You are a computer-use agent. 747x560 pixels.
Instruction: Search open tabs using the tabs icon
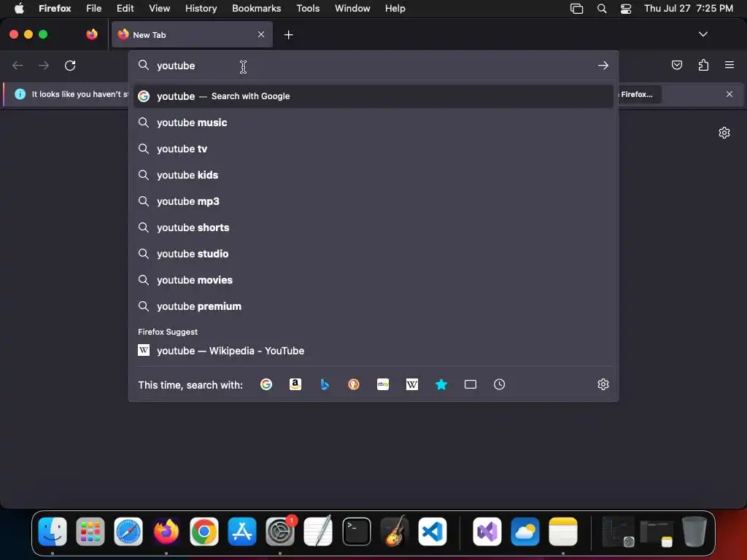coord(471,384)
